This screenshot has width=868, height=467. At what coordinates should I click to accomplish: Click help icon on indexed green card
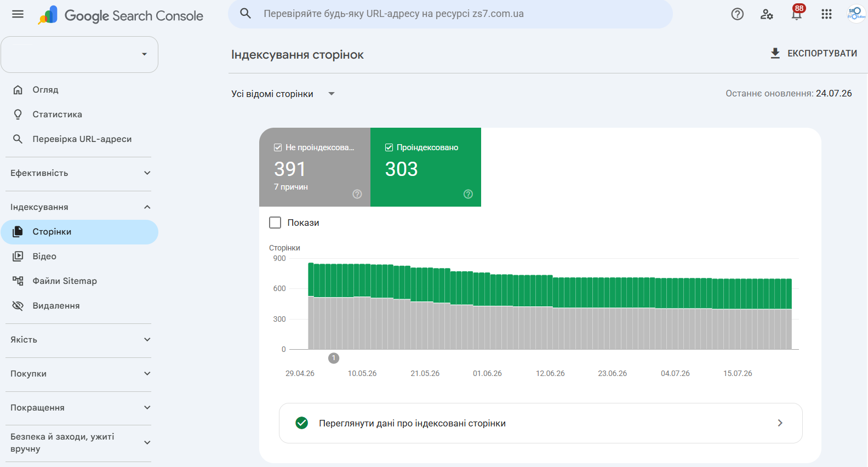pos(468,194)
